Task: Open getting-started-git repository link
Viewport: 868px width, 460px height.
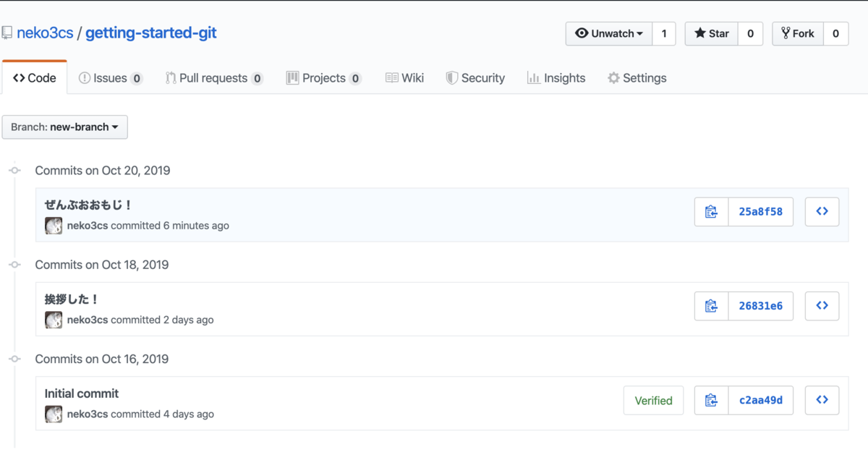Action: coord(151,33)
